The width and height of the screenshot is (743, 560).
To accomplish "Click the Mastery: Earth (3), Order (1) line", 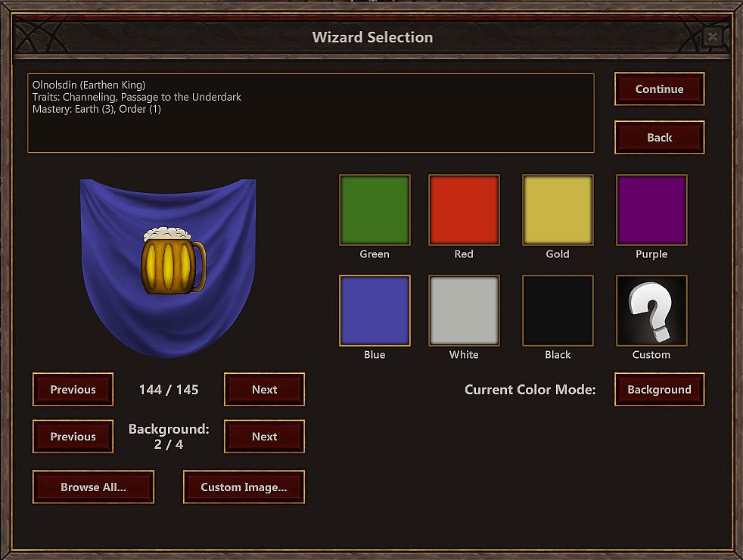I will coord(97,109).
